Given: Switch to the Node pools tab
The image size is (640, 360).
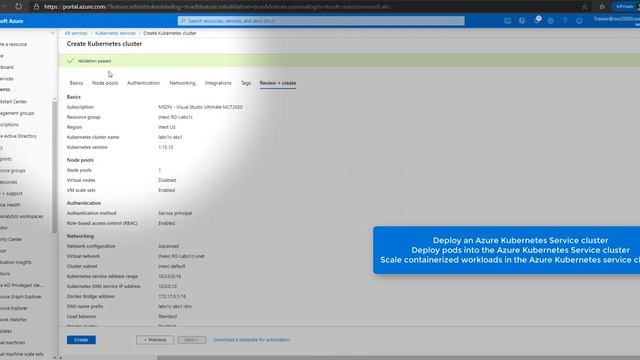Looking at the screenshot, I should (105, 83).
